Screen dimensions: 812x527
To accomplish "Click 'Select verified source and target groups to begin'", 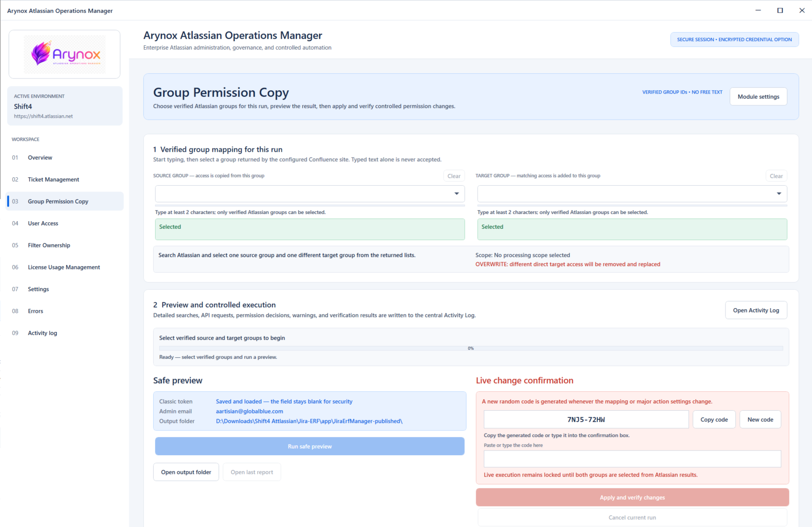I will click(x=222, y=338).
